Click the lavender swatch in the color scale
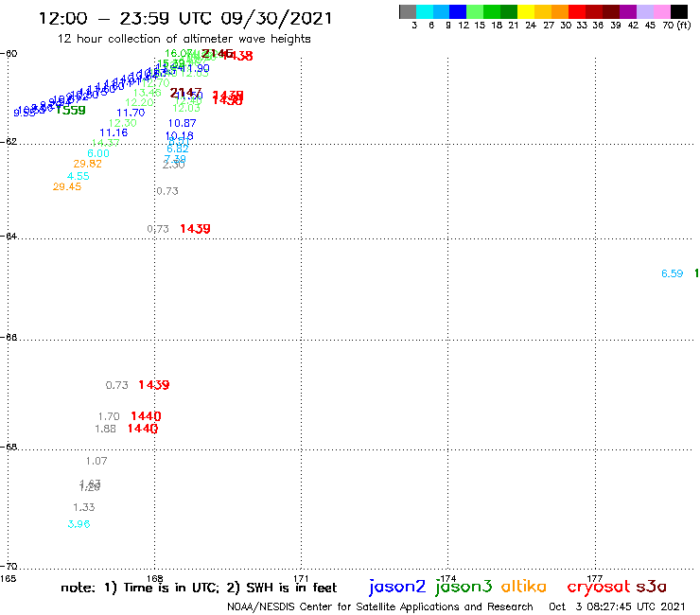 (x=645, y=11)
